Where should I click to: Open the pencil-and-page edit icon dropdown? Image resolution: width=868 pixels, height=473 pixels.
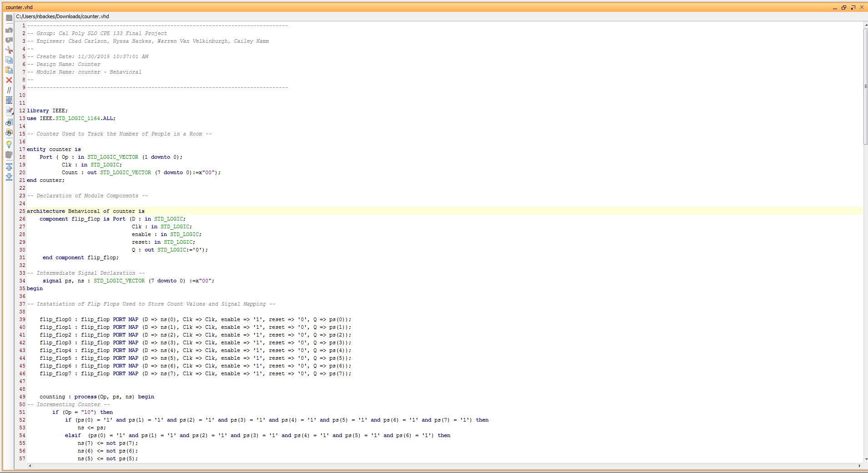point(9,110)
